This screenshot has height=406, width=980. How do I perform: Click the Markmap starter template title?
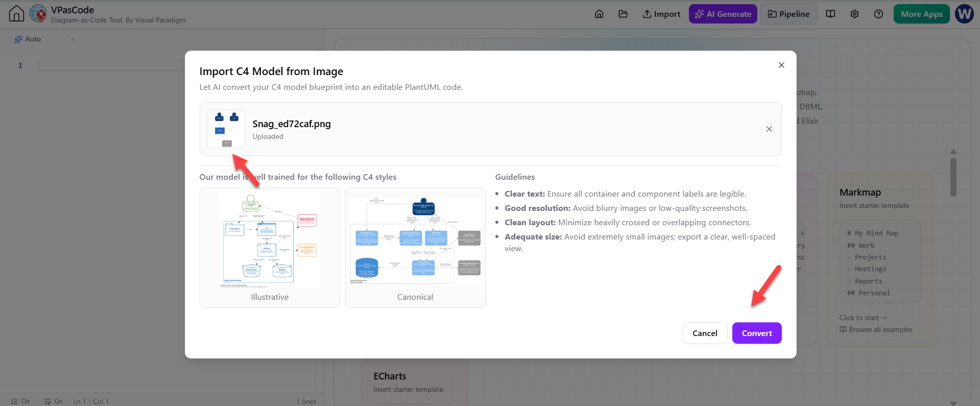[861, 193]
